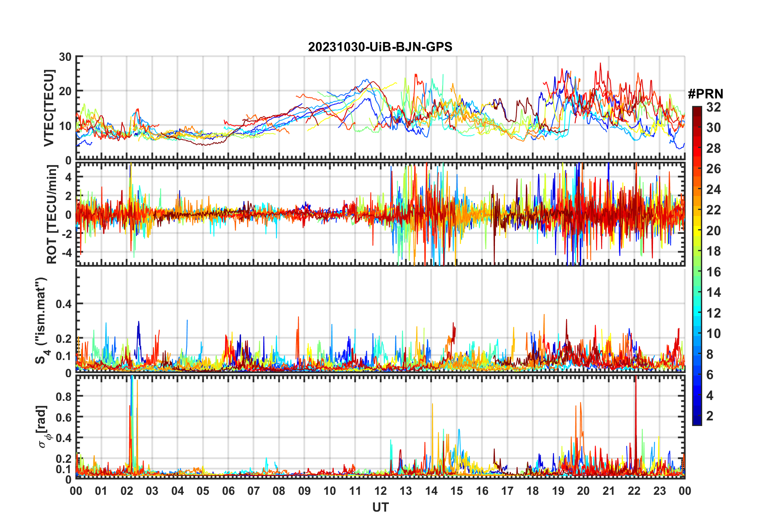Click x-axis hour label 09
761x532 pixels.
304,491
